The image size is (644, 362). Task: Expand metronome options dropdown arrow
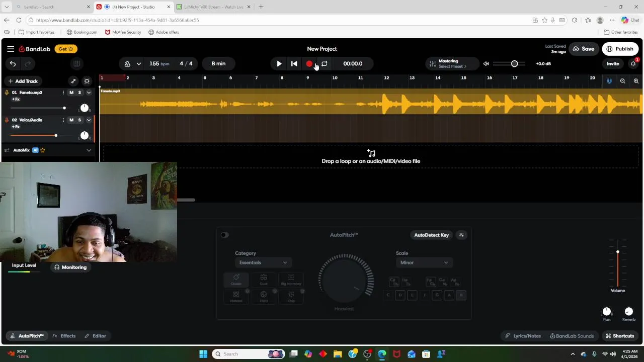(x=138, y=64)
